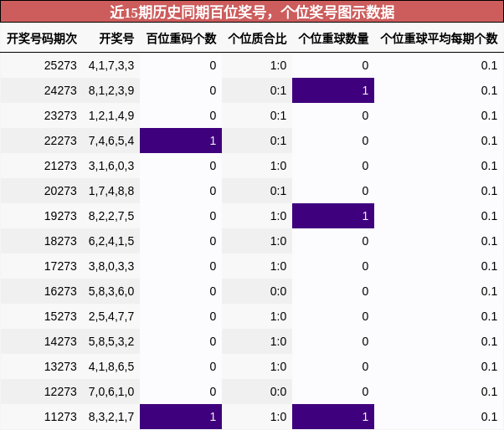Image resolution: width=504 pixels, height=430 pixels.
Task: Select draw numbers 8,1,2,3,9
Action: coord(111,90)
